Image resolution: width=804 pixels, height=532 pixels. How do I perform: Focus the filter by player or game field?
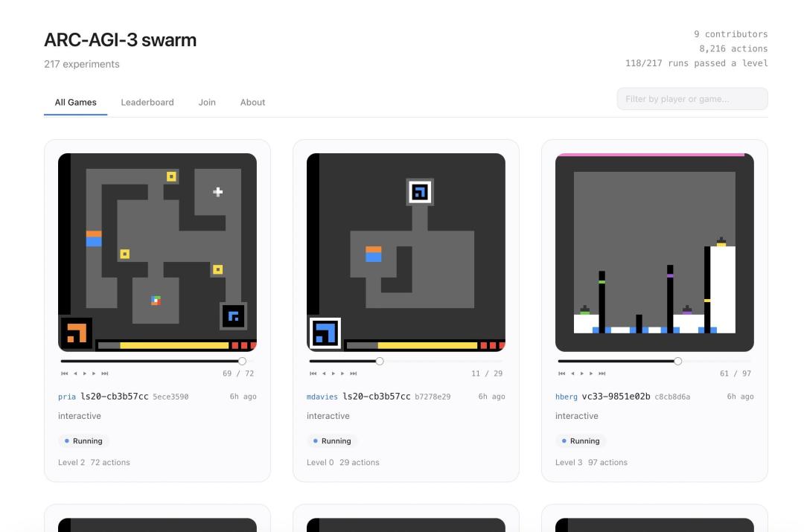[x=692, y=99]
